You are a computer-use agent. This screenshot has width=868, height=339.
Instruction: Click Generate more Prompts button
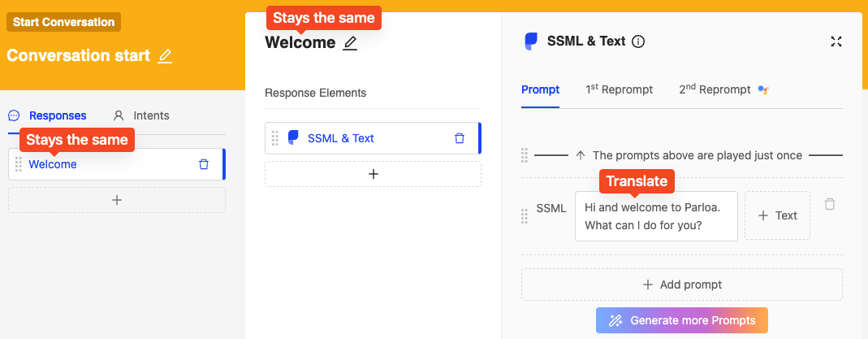(x=682, y=320)
